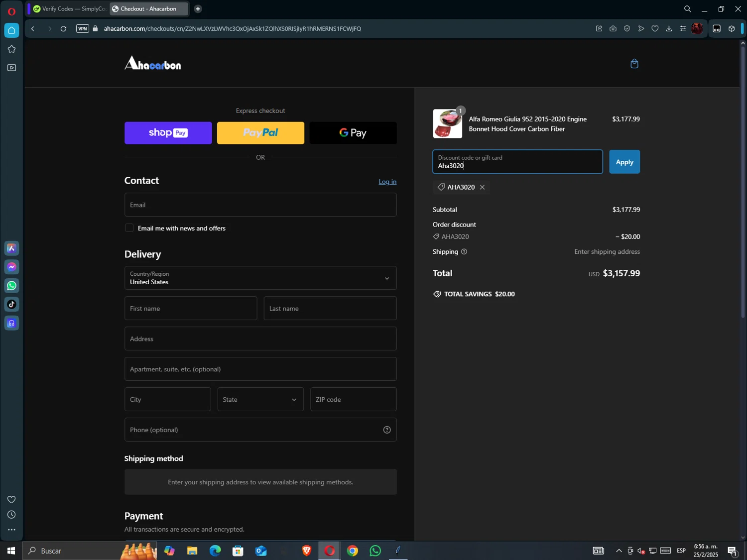Screen dimensions: 747x560
Task: Open the Country/Region dropdown
Action: 260,278
